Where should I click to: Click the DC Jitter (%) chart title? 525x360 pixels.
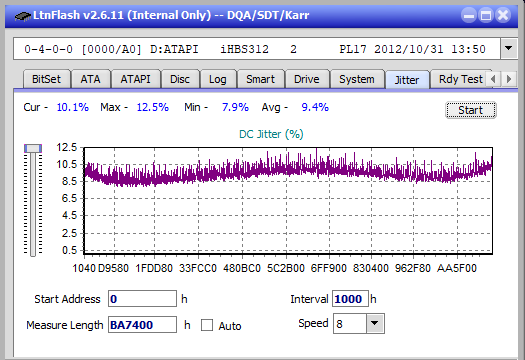pyautogui.click(x=271, y=134)
